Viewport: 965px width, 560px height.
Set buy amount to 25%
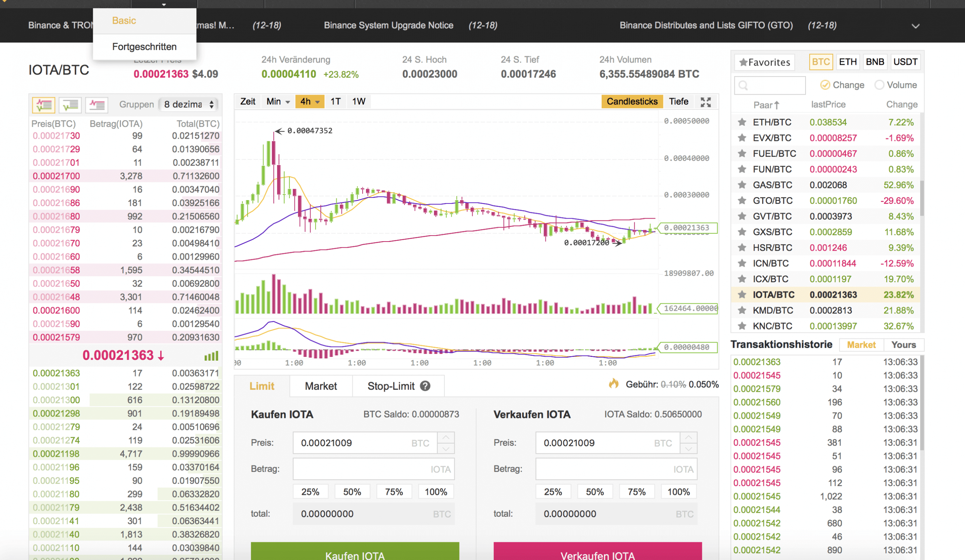click(310, 492)
